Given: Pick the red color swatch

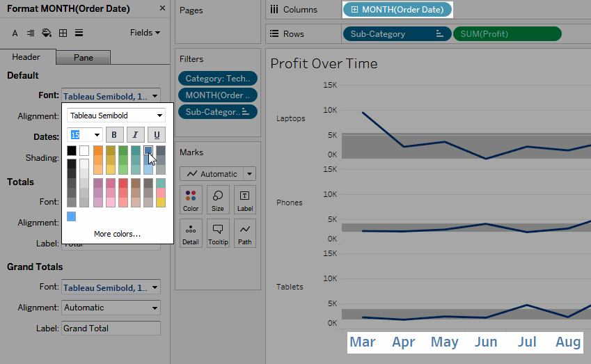Looking at the screenshot, I should click(x=123, y=183).
